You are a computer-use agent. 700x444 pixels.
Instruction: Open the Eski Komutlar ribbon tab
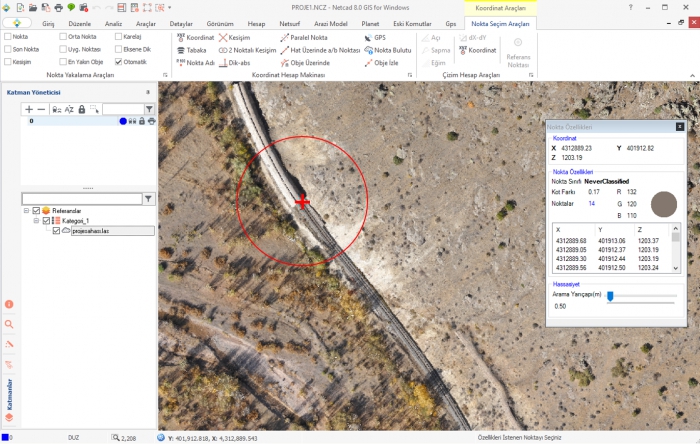(x=412, y=23)
